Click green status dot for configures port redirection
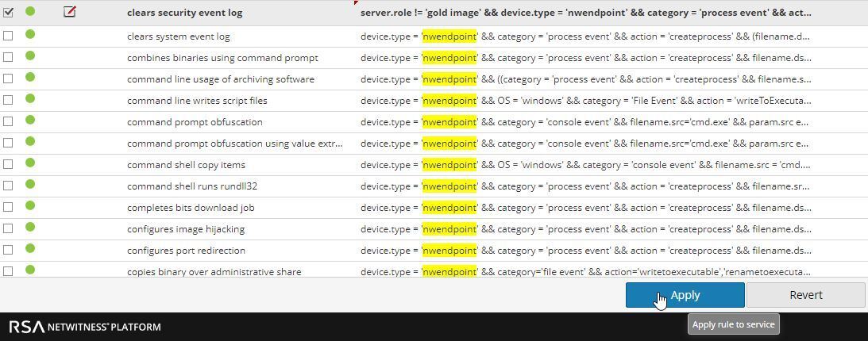The width and height of the screenshot is (868, 341). point(30,249)
